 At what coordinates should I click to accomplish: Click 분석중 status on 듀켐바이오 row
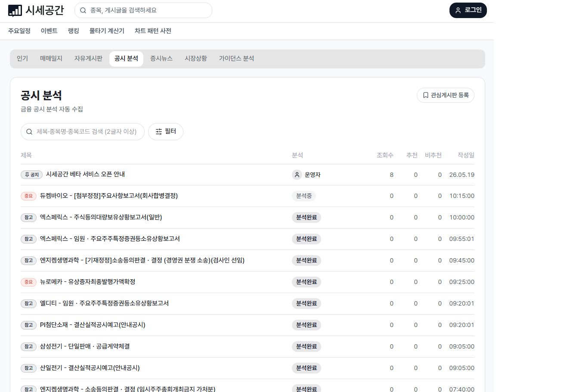304,196
